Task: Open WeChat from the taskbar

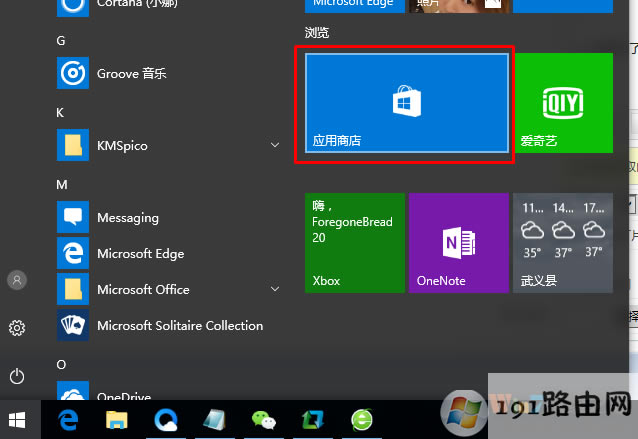Action: [x=264, y=420]
